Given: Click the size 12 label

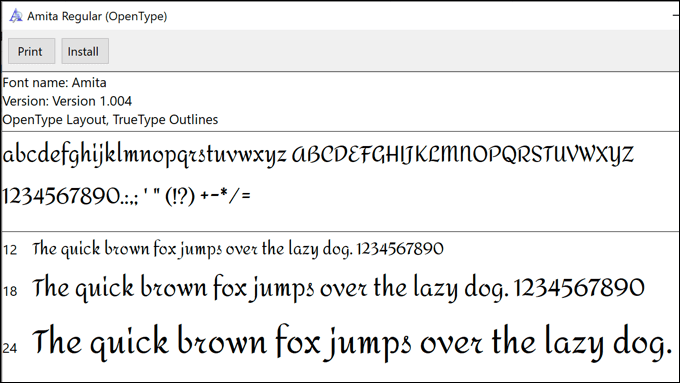Looking at the screenshot, I should [x=10, y=250].
